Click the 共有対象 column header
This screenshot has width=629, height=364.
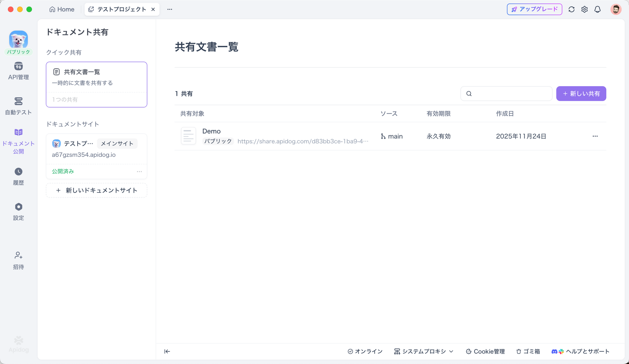coord(192,114)
